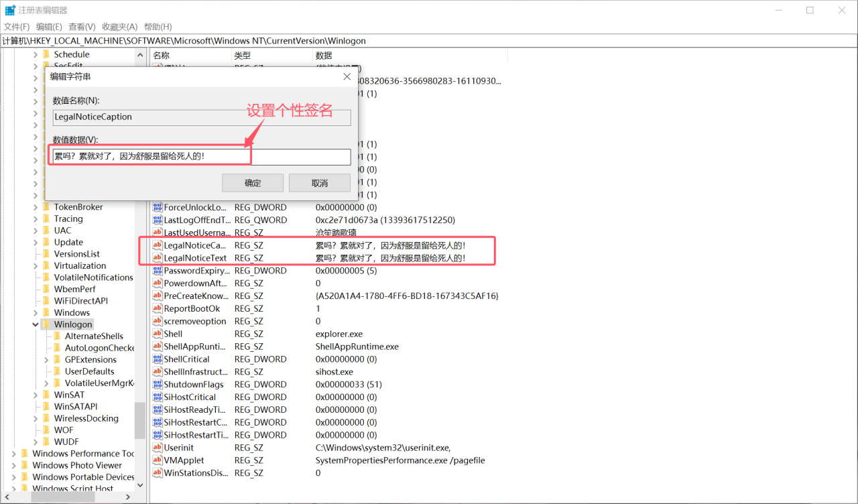The image size is (858, 504).
Task: Click the folder icon of WbemPerf key
Action: [x=46, y=289]
